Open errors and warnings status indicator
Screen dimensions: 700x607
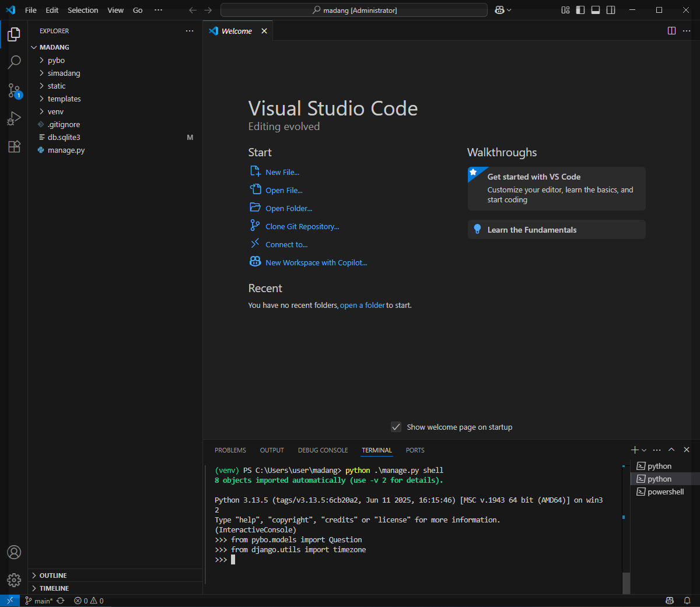pos(89,601)
